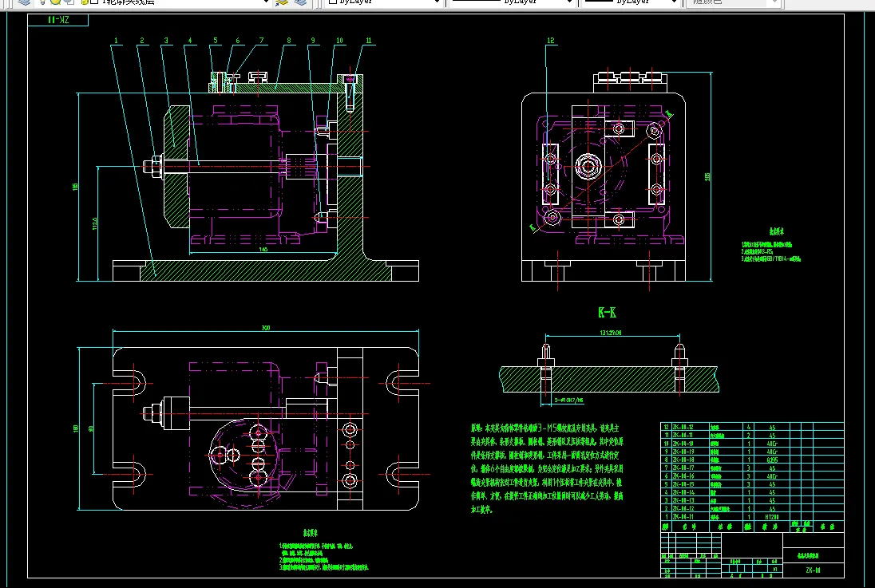Click part balloon number 1
Image resolution: width=875 pixels, height=588 pixels.
(116, 39)
